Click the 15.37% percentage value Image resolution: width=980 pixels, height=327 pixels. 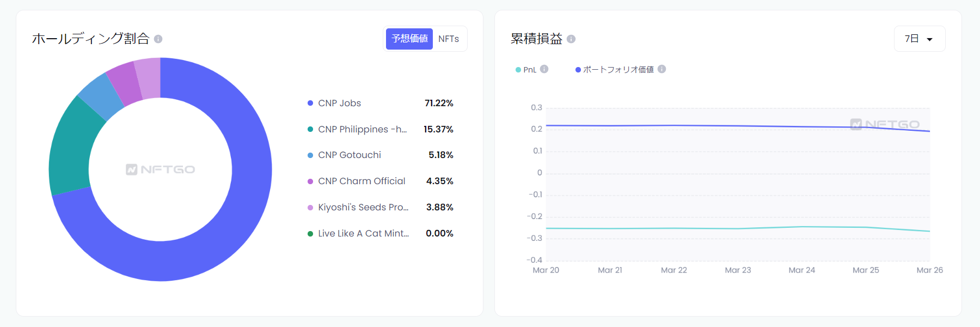tap(438, 129)
